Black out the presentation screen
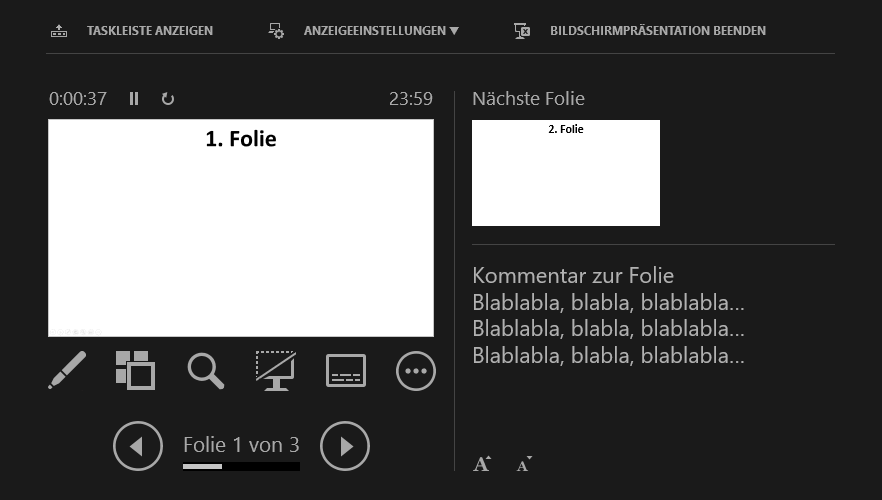 coord(276,370)
